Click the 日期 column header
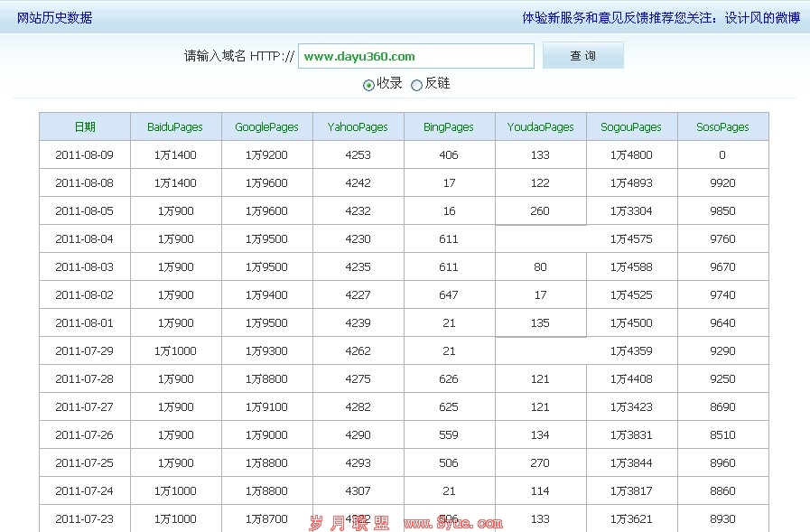 (85, 127)
